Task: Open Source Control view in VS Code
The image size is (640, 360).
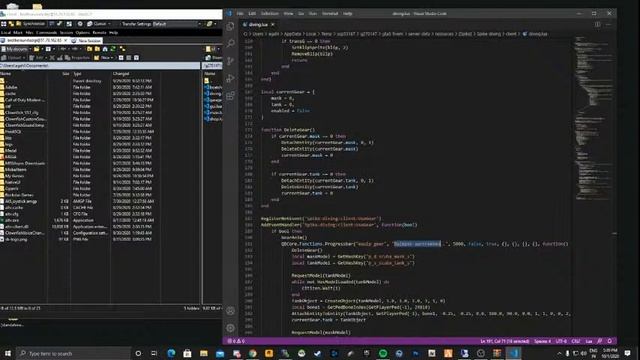Action: [x=231, y=61]
